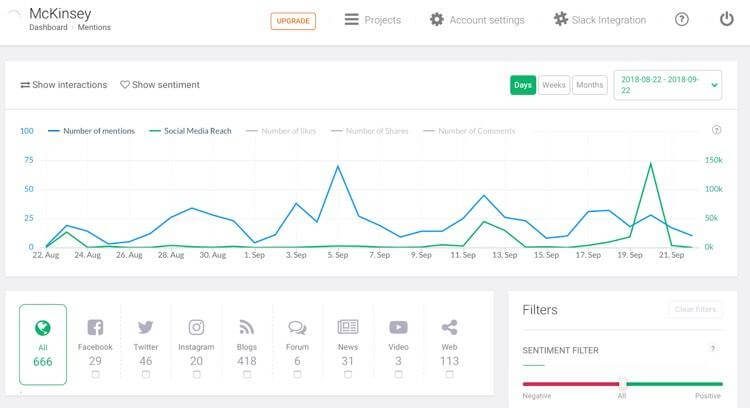Check the Forum filter checkbox
The image size is (750, 408).
pos(297,375)
